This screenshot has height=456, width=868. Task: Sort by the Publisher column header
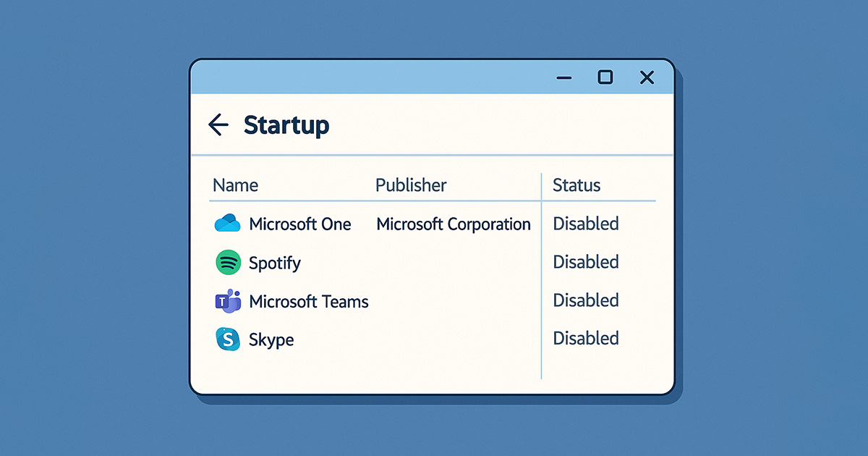click(x=411, y=185)
